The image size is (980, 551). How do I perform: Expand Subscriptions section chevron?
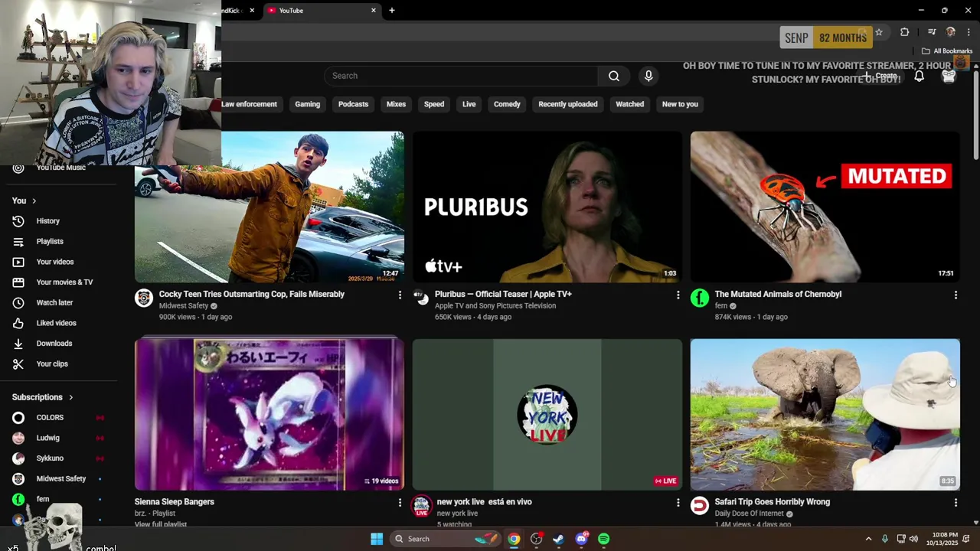70,397
